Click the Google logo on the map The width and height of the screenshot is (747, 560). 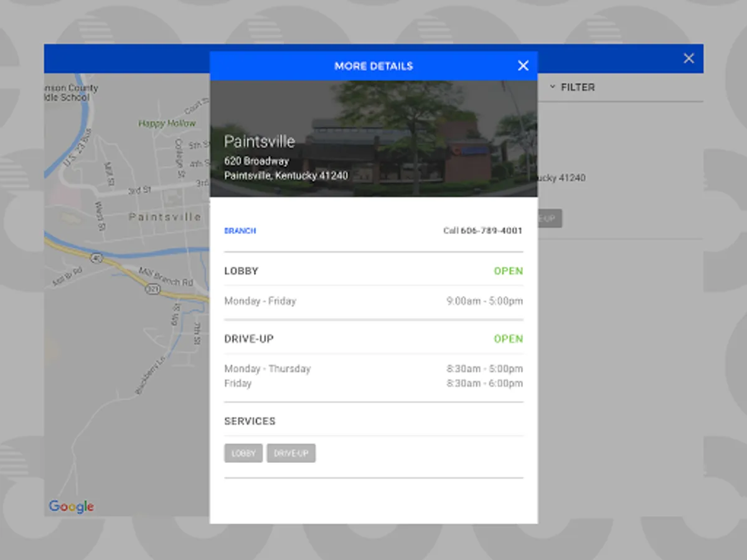(72, 506)
